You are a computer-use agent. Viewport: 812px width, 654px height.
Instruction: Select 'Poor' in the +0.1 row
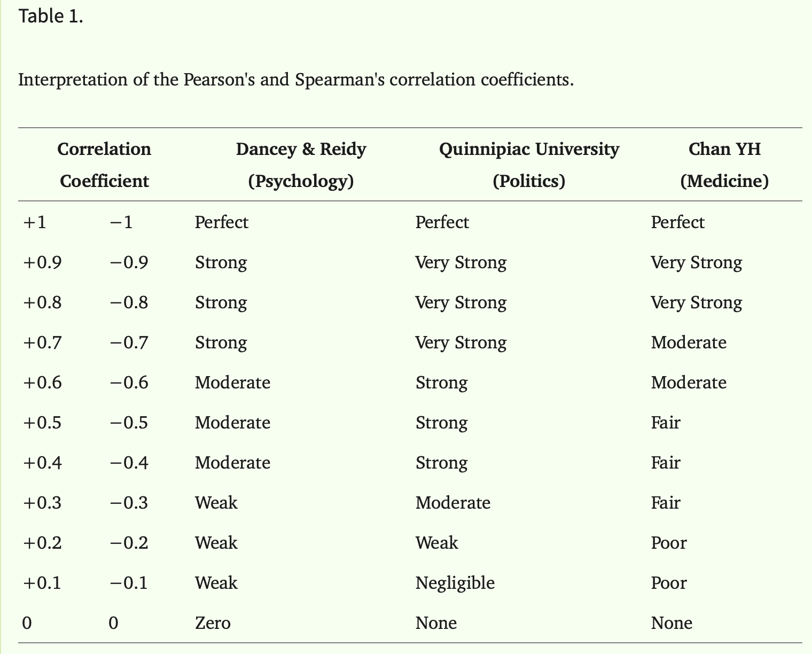point(669,583)
